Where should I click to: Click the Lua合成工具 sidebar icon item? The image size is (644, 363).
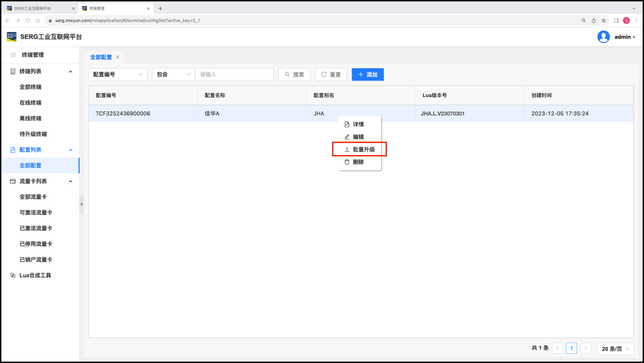[x=13, y=276]
